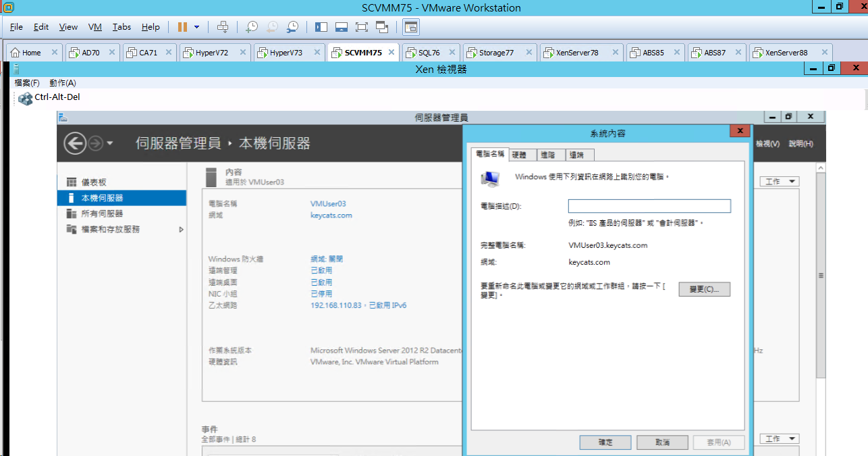Open the VM menu
Screen dimensions: 868x456
(x=95, y=27)
